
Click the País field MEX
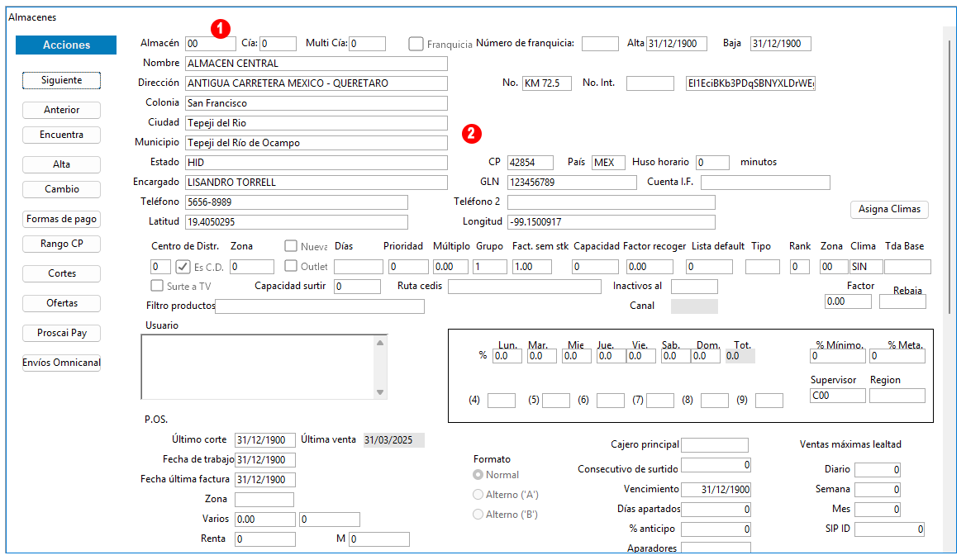608,163
